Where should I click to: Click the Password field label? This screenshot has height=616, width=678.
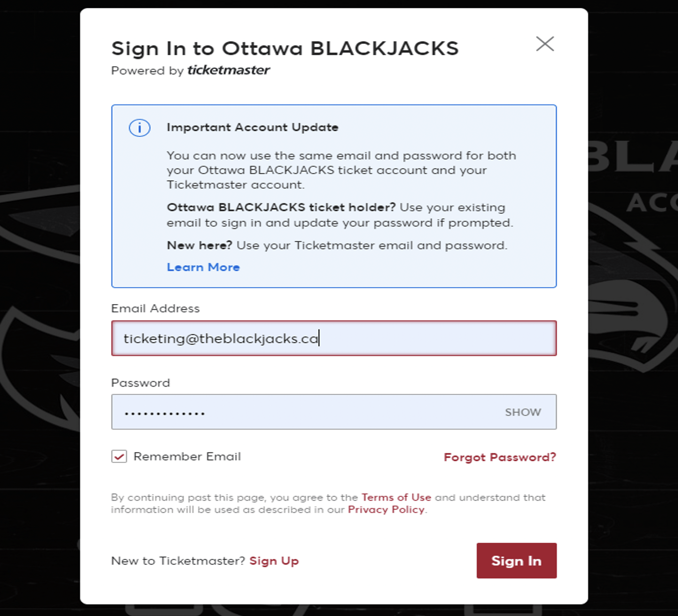pyautogui.click(x=141, y=383)
